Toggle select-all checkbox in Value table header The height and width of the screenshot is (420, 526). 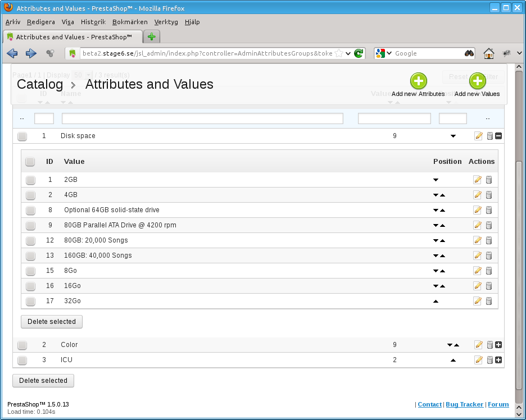click(x=30, y=162)
